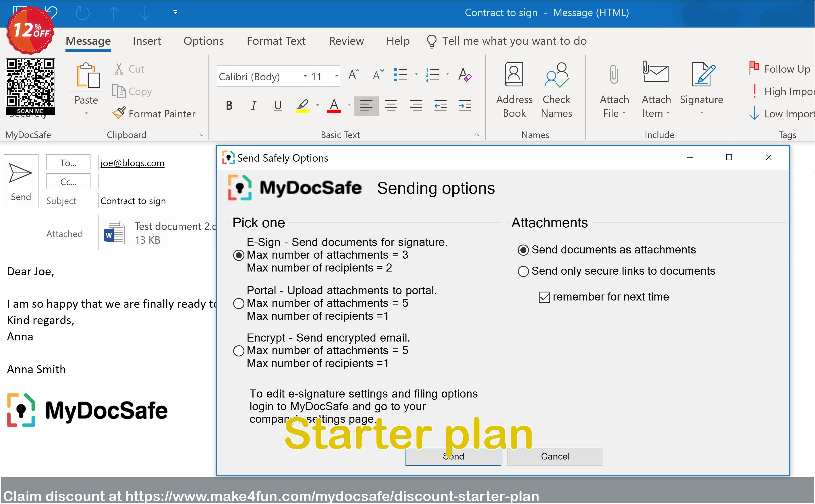815x504 pixels.
Task: Click the Check Names icon
Action: coord(557,91)
